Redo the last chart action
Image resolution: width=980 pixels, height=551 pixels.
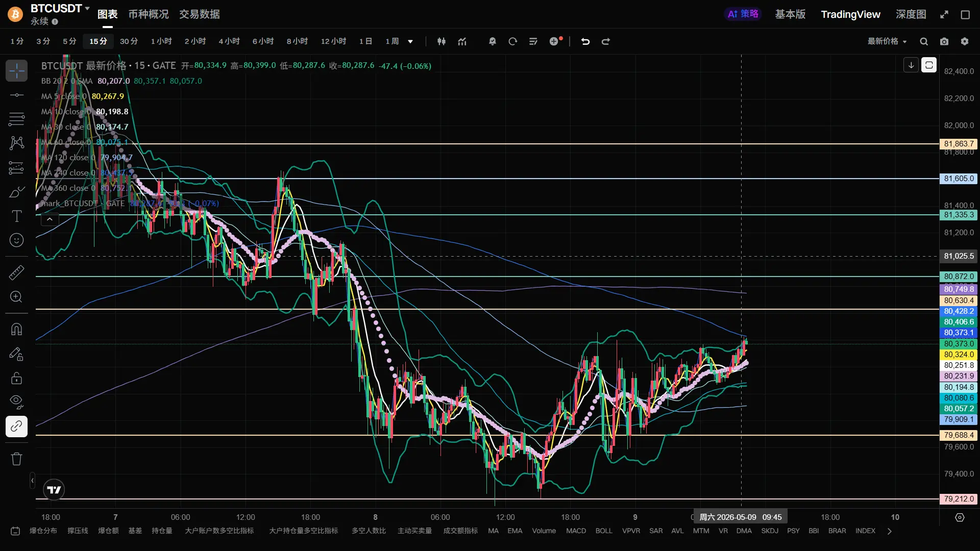pos(606,41)
